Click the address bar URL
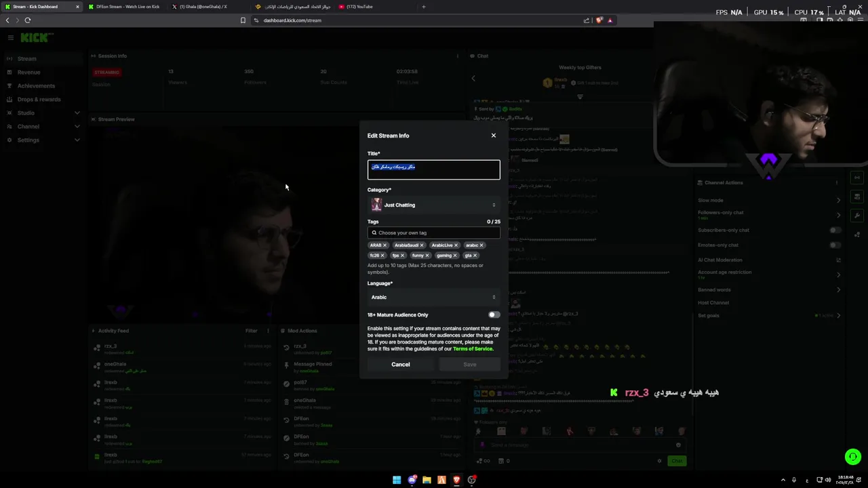 coord(292,20)
